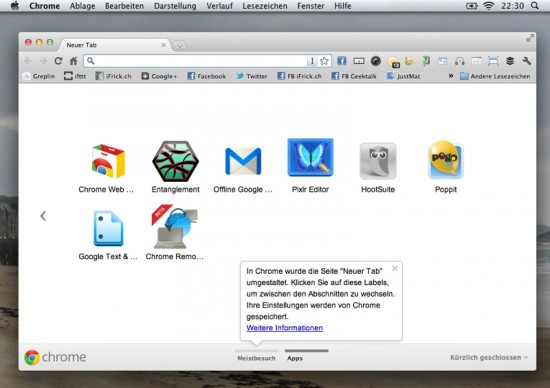This screenshot has width=550, height=388.
Task: Click the clock showing 22:30
Action: pos(512,6)
